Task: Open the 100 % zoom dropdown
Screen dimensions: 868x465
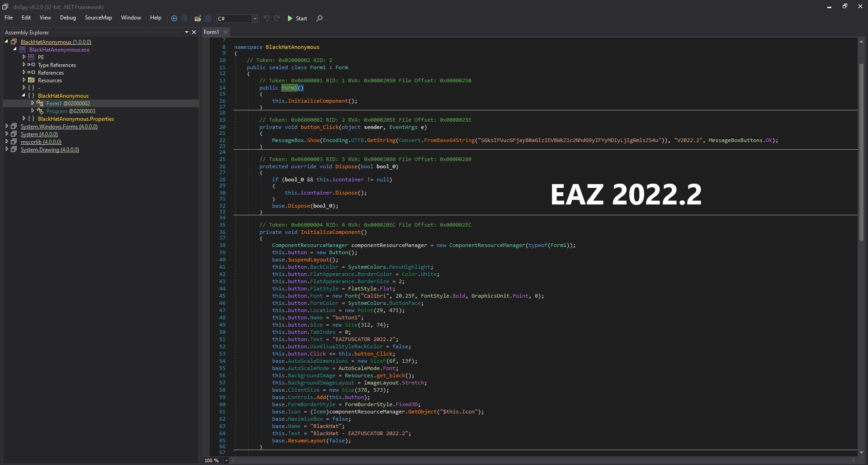Action: pyautogui.click(x=226, y=460)
